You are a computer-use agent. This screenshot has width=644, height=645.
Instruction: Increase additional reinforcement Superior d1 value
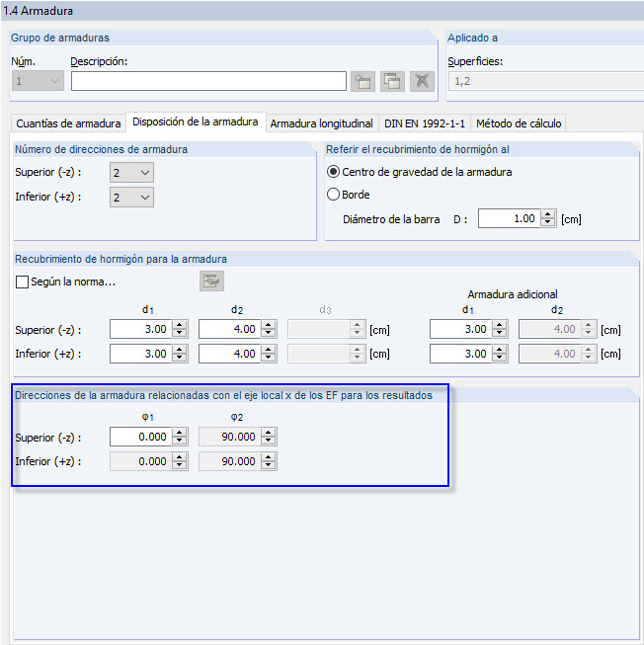(499, 325)
